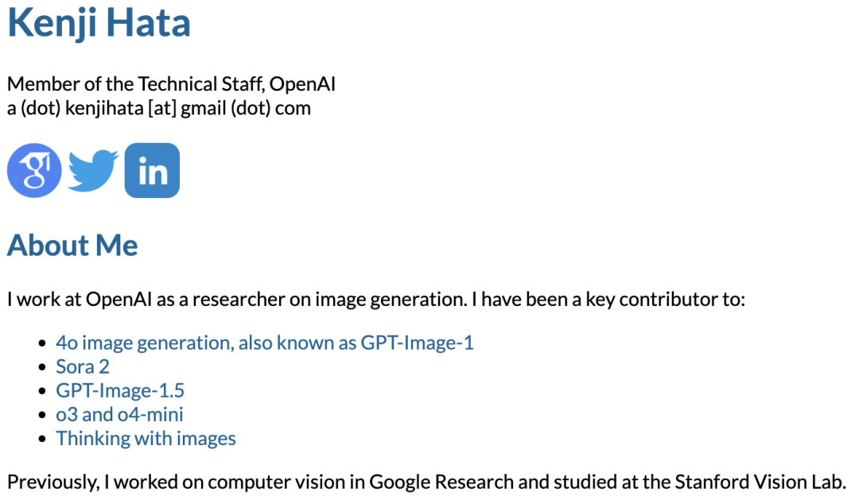Click the Stanford Vision Lab text
This screenshot has height=504, width=859.
[x=760, y=482]
